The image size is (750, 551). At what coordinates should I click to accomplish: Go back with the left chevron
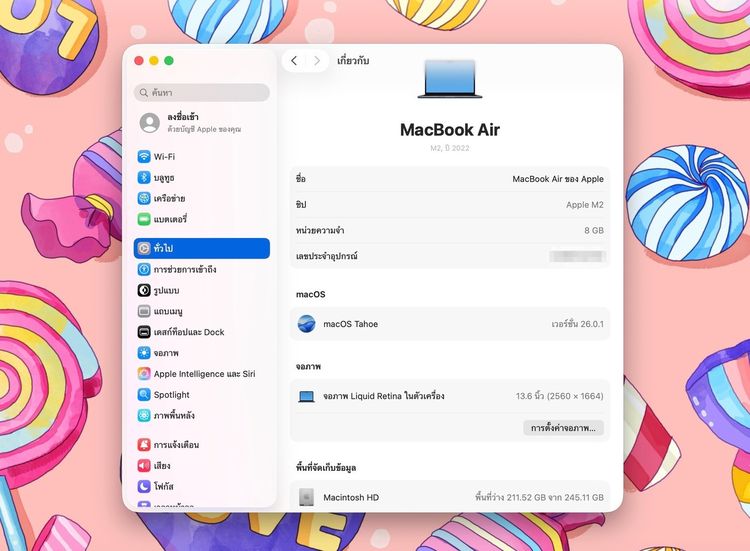click(294, 61)
